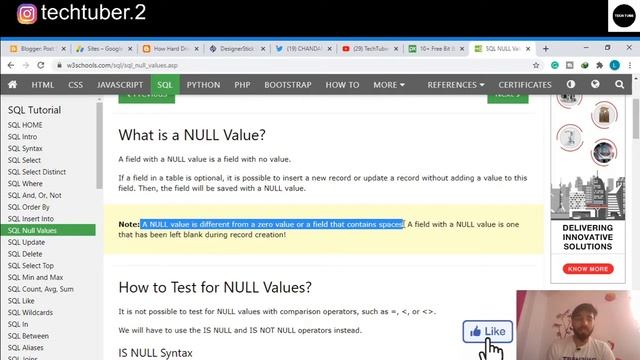The width and height of the screenshot is (640, 360).
Task: Switch to the 10+ Free Bit tab
Action: click(436, 49)
